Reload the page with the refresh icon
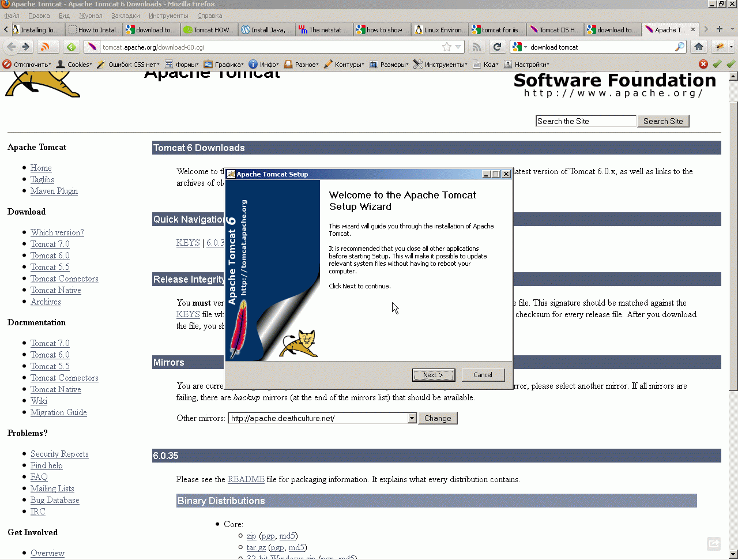Screen dimensions: 738x560 (x=497, y=47)
